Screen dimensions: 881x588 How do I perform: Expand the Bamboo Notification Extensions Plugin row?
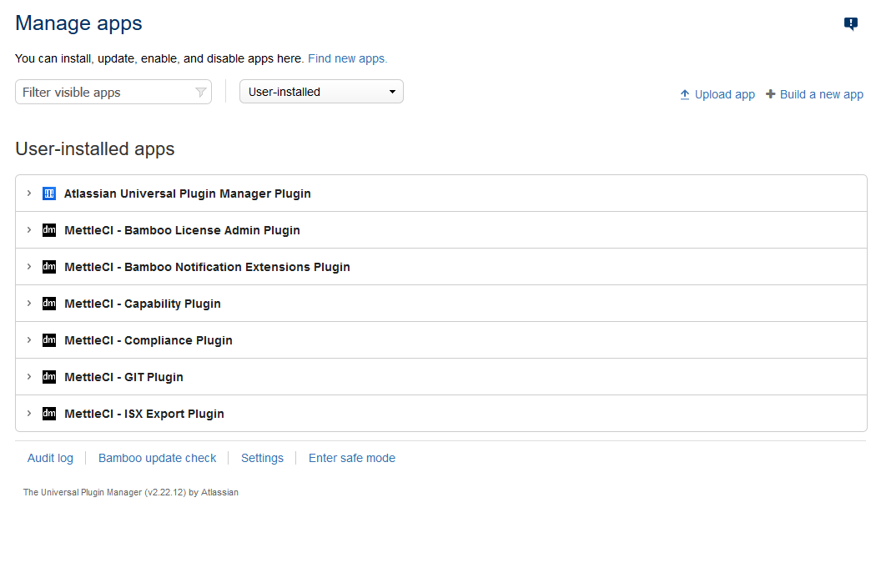tap(29, 267)
